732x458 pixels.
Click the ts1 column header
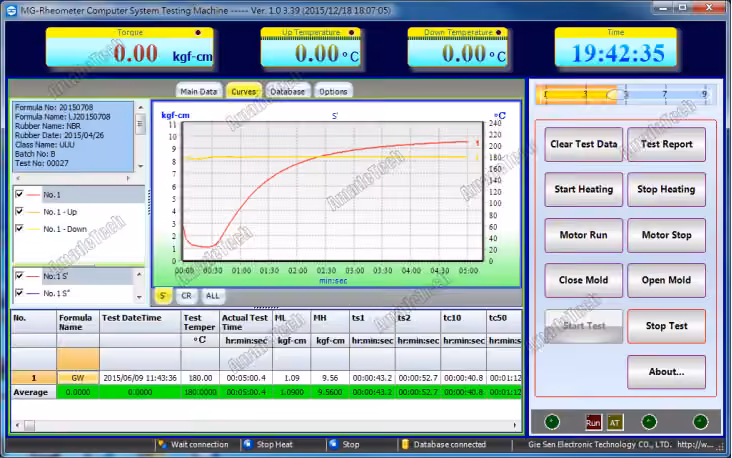coord(372,322)
